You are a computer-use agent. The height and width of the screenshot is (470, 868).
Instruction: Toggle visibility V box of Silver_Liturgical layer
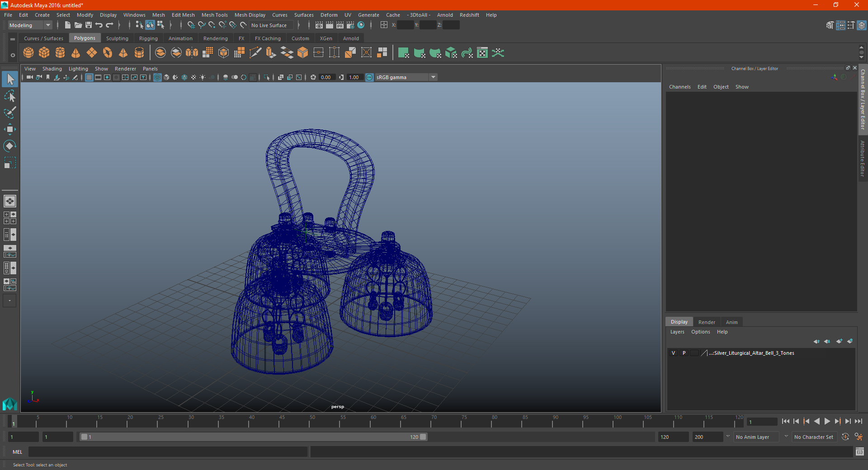click(x=673, y=353)
